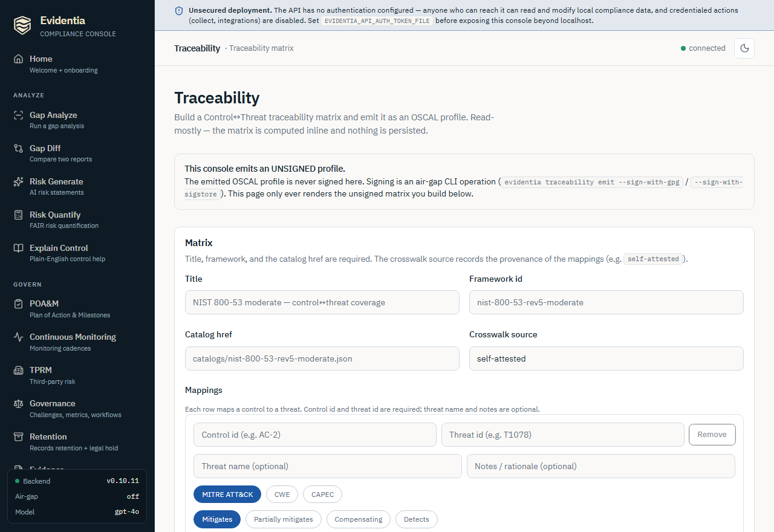Viewport: 774px width, 532px height.
Task: Choose Mitigates relationship chip
Action: (x=217, y=519)
